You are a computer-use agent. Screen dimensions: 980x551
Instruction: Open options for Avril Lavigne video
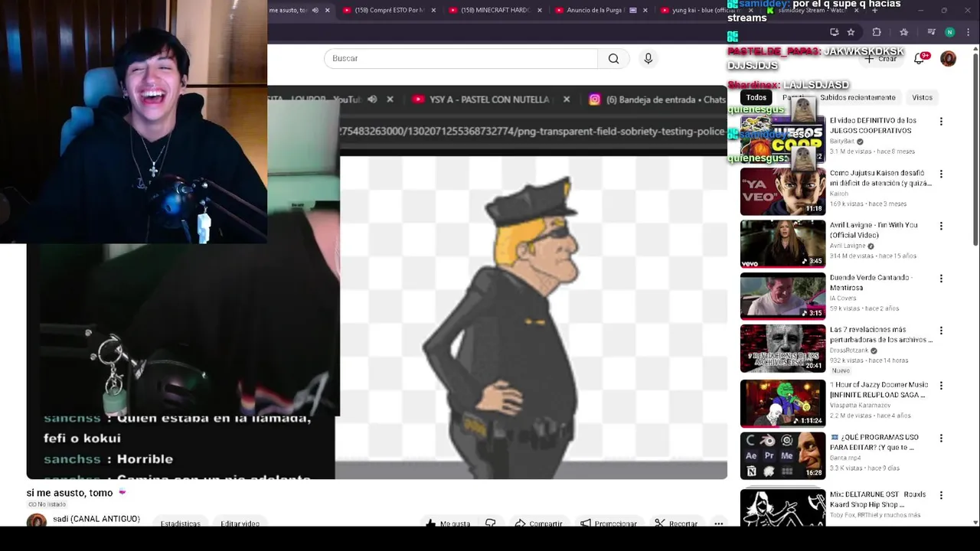tap(941, 227)
